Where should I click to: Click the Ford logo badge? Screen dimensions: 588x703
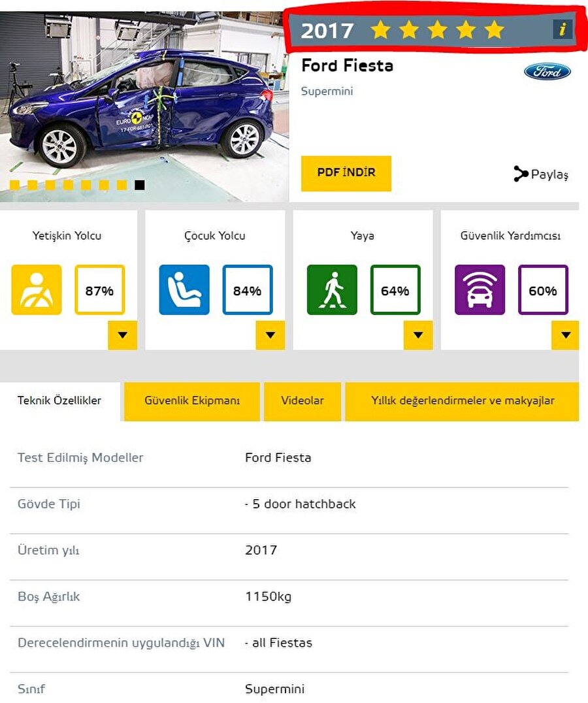(x=547, y=72)
